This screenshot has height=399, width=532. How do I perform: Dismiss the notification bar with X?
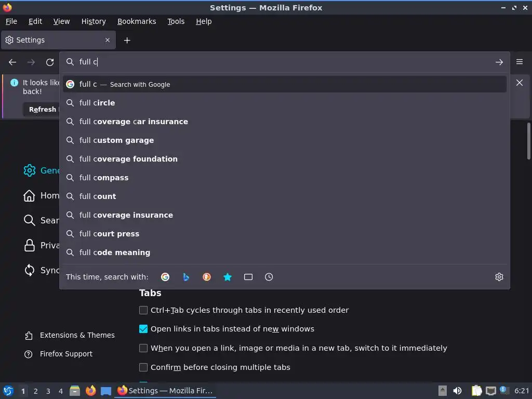tap(520, 83)
